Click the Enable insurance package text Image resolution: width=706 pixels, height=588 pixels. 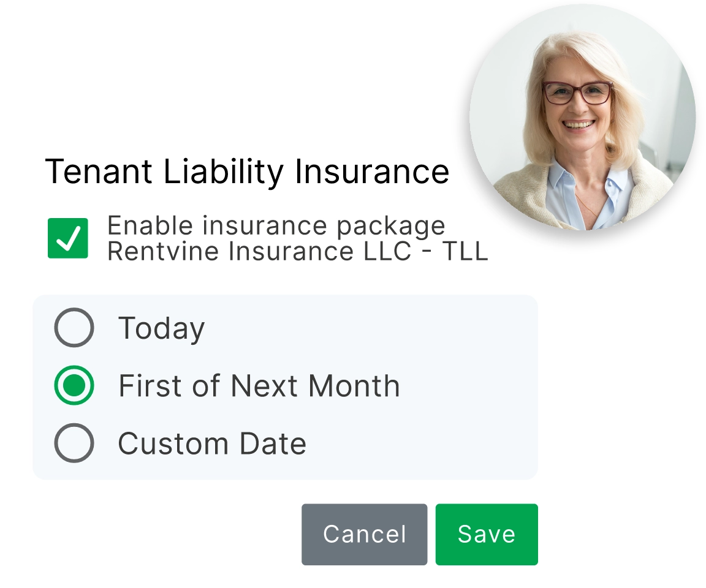coord(276,225)
